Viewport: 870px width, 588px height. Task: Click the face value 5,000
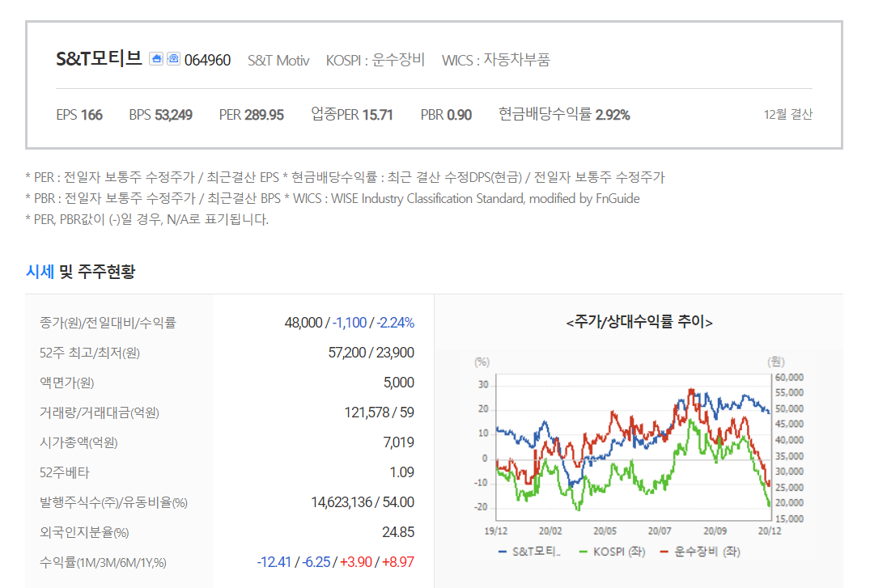pos(399,383)
